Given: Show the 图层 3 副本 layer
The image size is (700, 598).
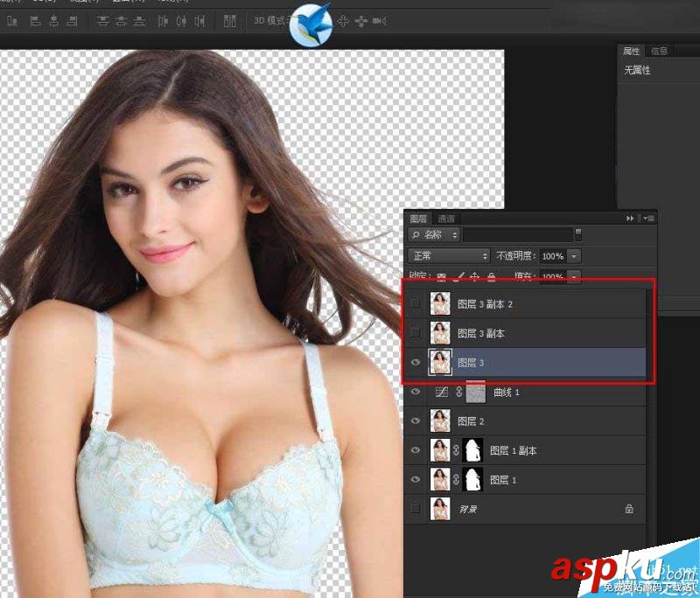Looking at the screenshot, I should (x=415, y=333).
